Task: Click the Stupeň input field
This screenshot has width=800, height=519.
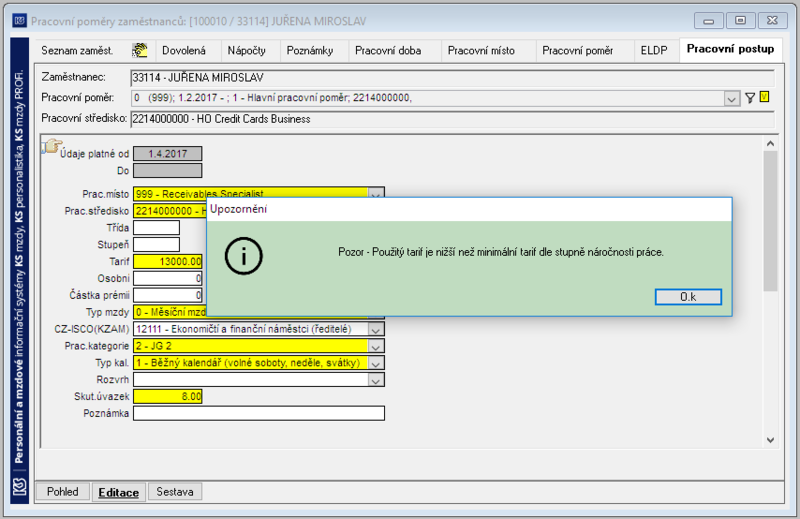Action: click(157, 244)
